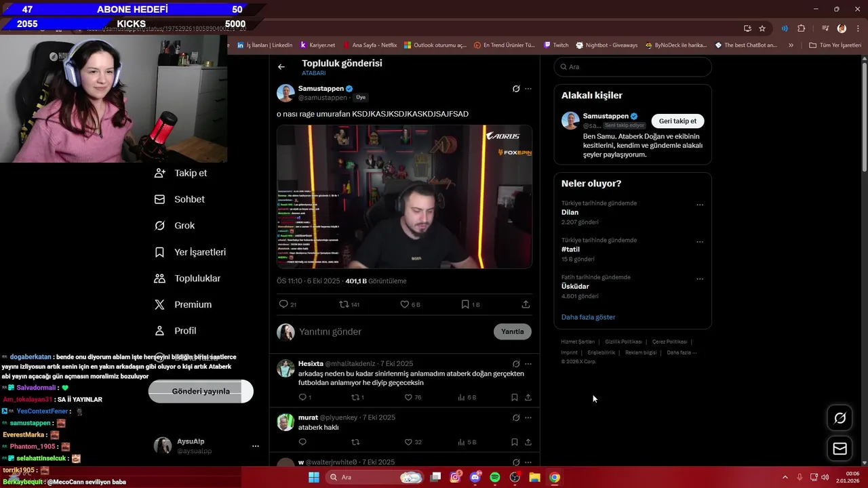Viewport: 868px width, 488px height.
Task: Open Instagram from the taskbar
Action: [x=456, y=477]
